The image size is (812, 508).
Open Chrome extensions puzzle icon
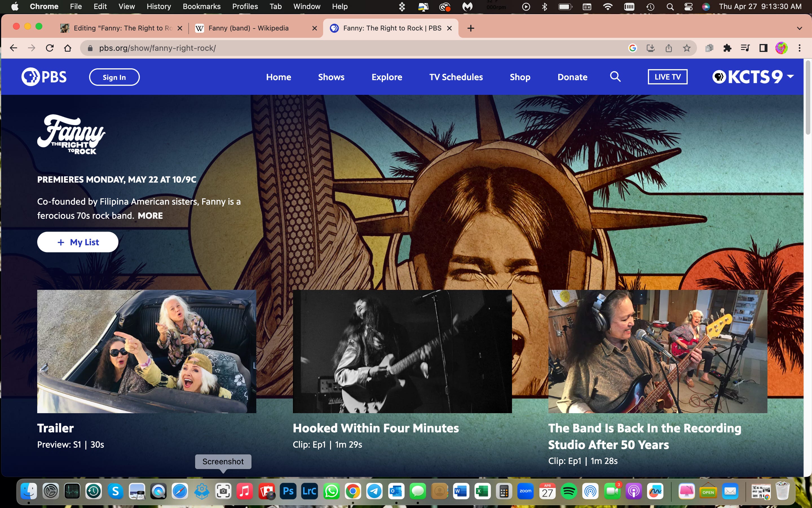point(727,48)
